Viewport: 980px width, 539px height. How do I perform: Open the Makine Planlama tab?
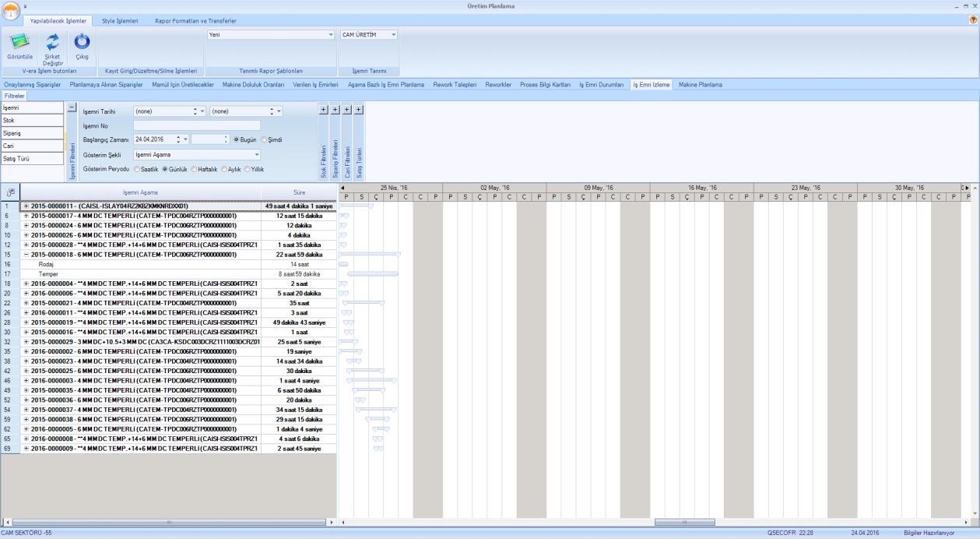[x=700, y=84]
